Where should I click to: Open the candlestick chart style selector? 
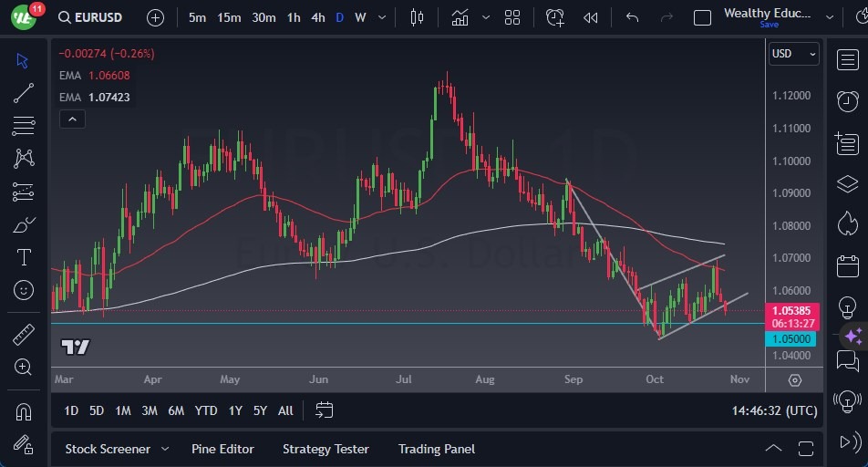[x=418, y=17]
